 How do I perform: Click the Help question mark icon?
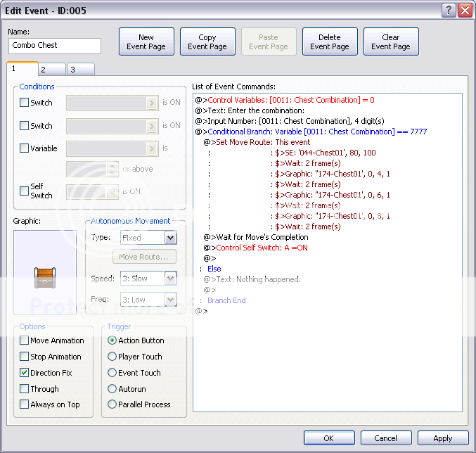point(449,11)
